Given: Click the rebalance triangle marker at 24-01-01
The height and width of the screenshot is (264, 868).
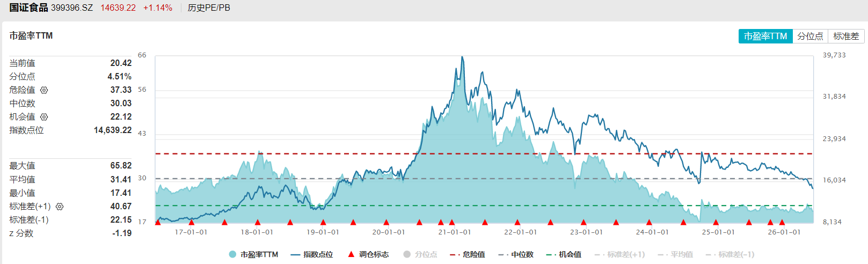Looking at the screenshot, I should [649, 222].
